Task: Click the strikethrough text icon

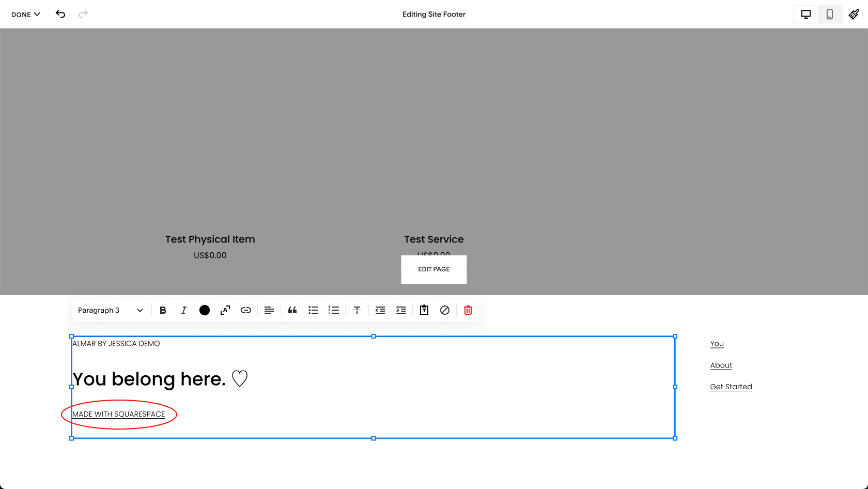Action: click(x=357, y=310)
